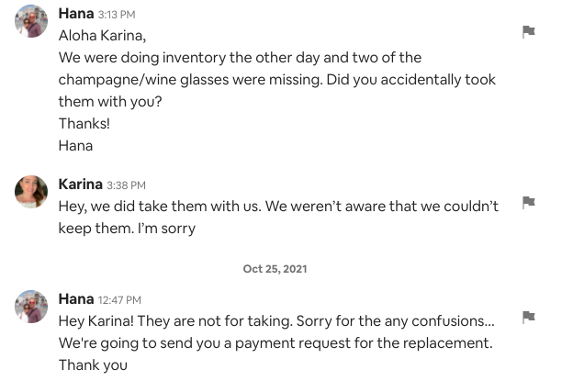This screenshot has height=392, width=573.
Task: Click Hana's avatar beside the 12:47 PM message
Action: point(31,307)
